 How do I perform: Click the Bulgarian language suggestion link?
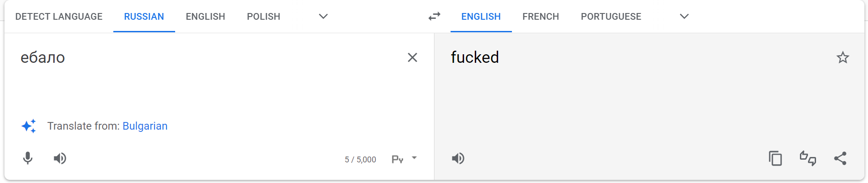(x=145, y=126)
